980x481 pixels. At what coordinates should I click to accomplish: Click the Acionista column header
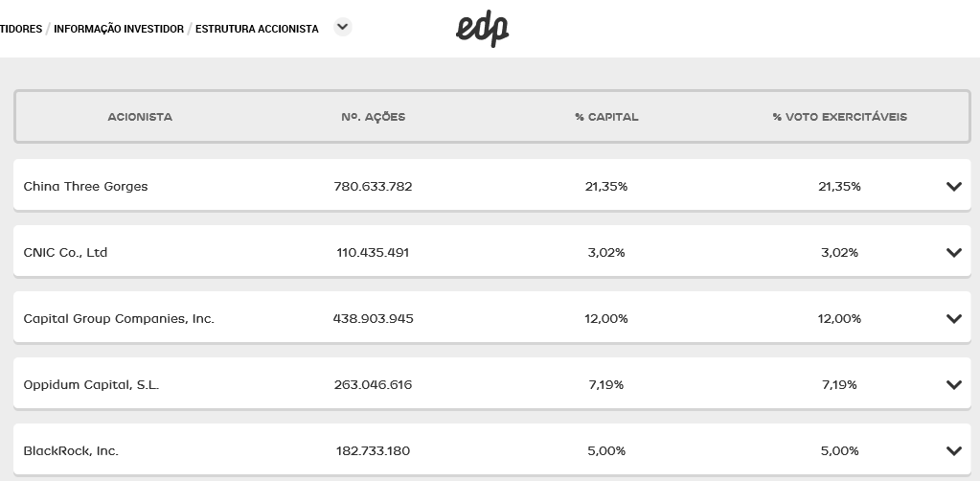140,117
